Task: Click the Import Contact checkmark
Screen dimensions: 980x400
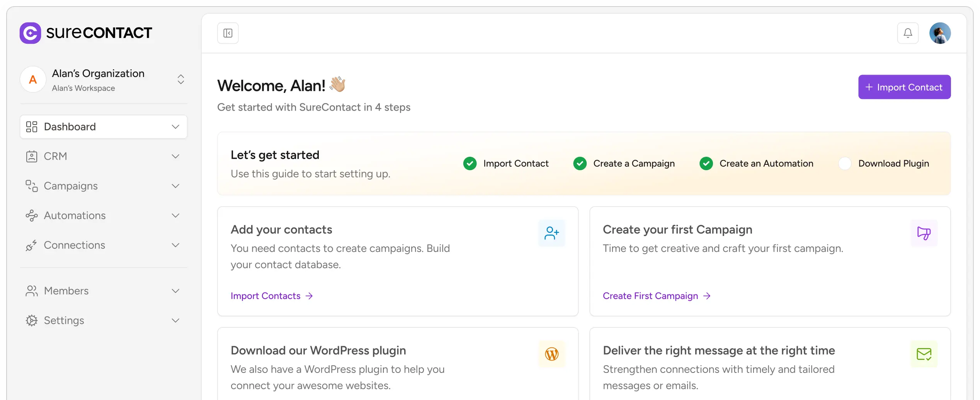Action: coord(470,163)
